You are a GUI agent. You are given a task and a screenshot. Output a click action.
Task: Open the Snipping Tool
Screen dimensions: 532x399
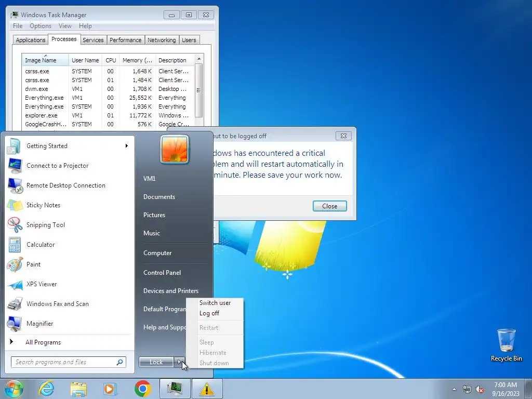pos(70,224)
